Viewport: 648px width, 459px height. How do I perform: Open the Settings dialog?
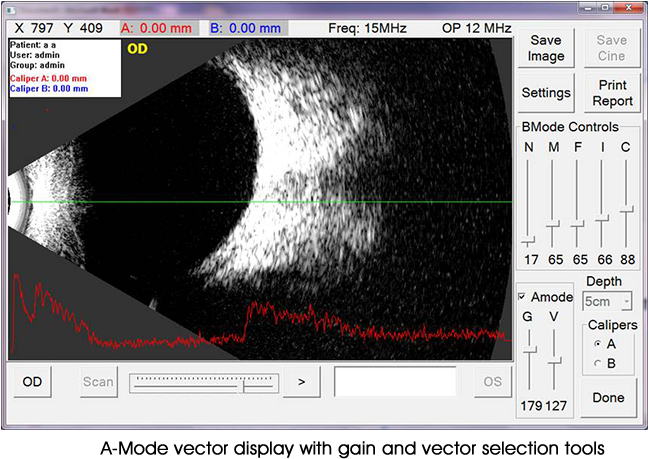point(546,93)
